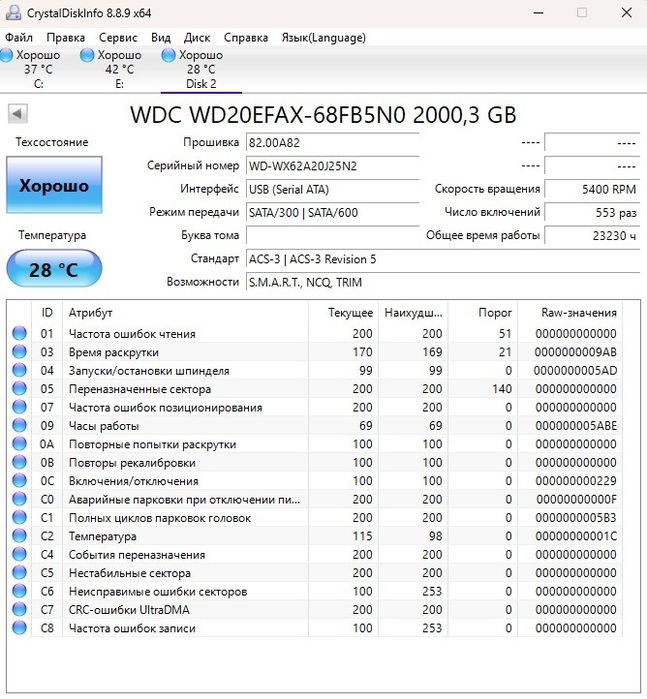Viewport: 647px width, 699px height.
Task: Click the blue status orb for C: disk
Action: point(6,55)
